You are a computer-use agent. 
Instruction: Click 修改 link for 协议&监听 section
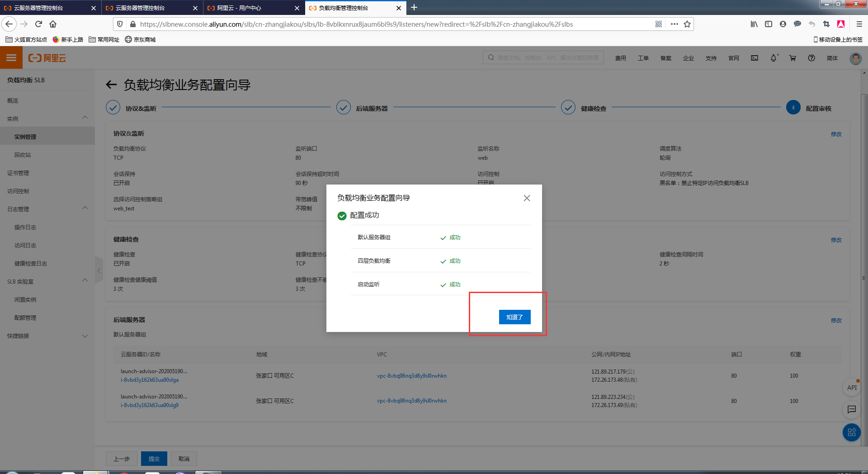pyautogui.click(x=836, y=134)
